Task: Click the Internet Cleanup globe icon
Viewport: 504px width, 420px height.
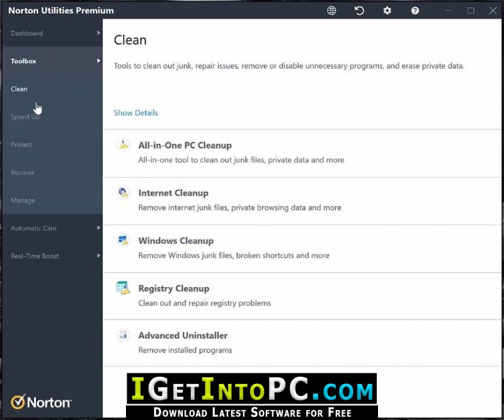Action: [x=123, y=193]
